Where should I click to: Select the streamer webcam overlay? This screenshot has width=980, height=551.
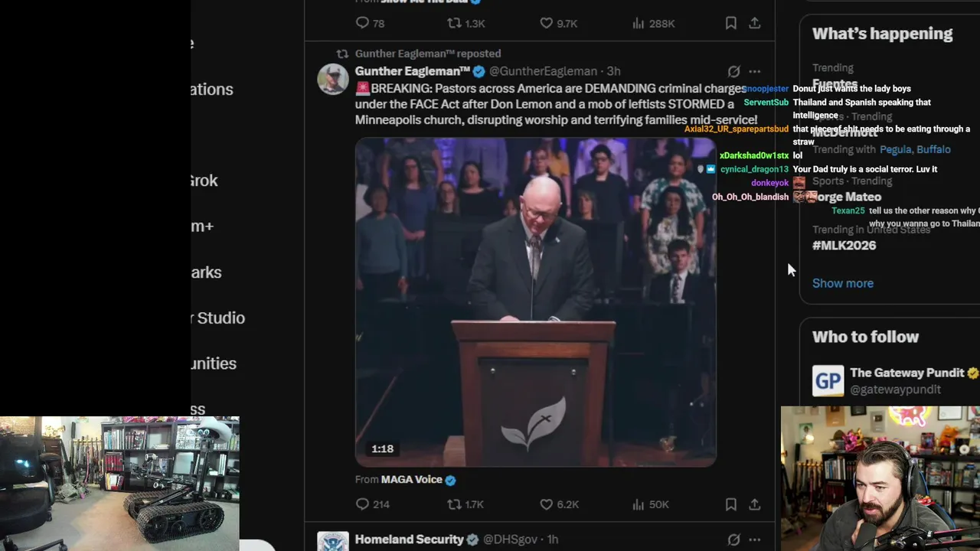(880, 478)
